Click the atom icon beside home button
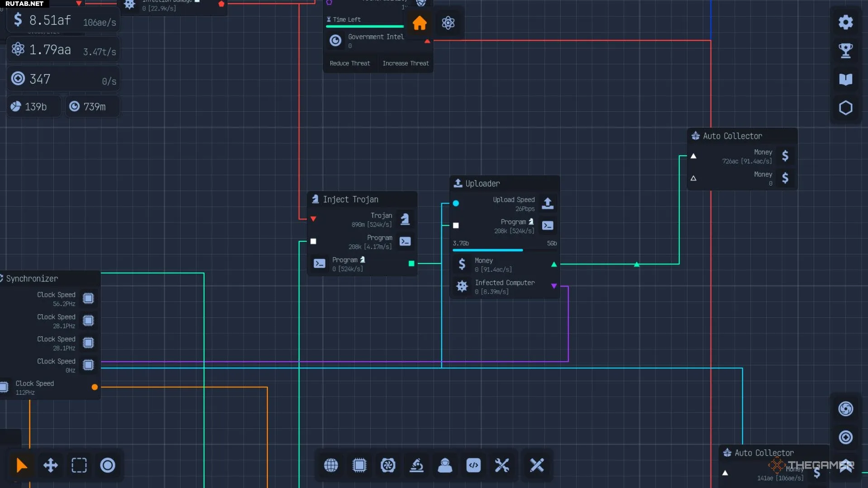The image size is (868, 488). tap(448, 23)
